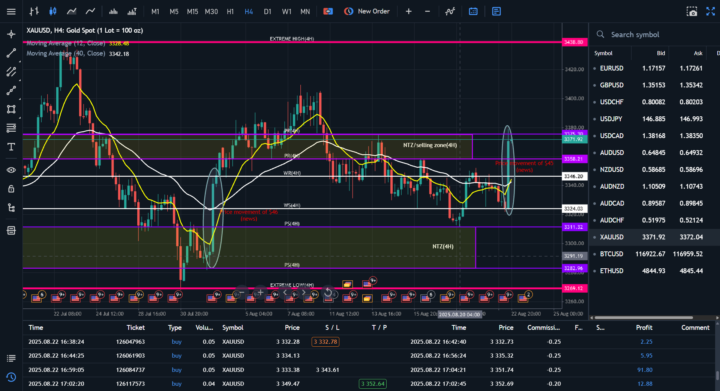Click the Comment column header
Screen dimensions: 720x391
695,327
